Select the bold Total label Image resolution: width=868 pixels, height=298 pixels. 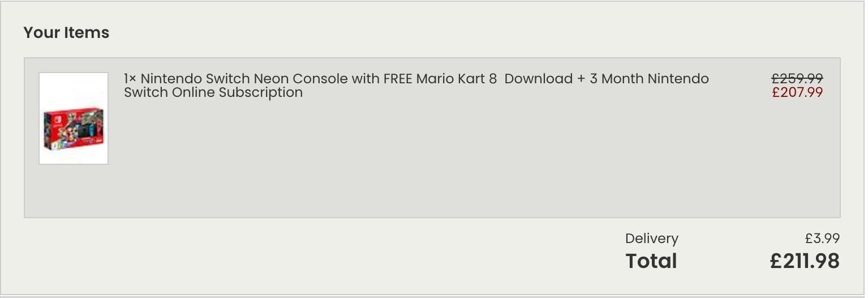[651, 261]
